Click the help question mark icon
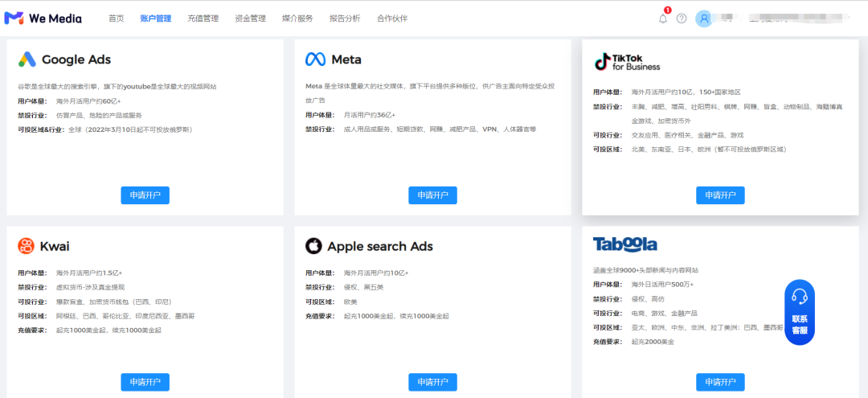This screenshot has width=868, height=398. [682, 18]
